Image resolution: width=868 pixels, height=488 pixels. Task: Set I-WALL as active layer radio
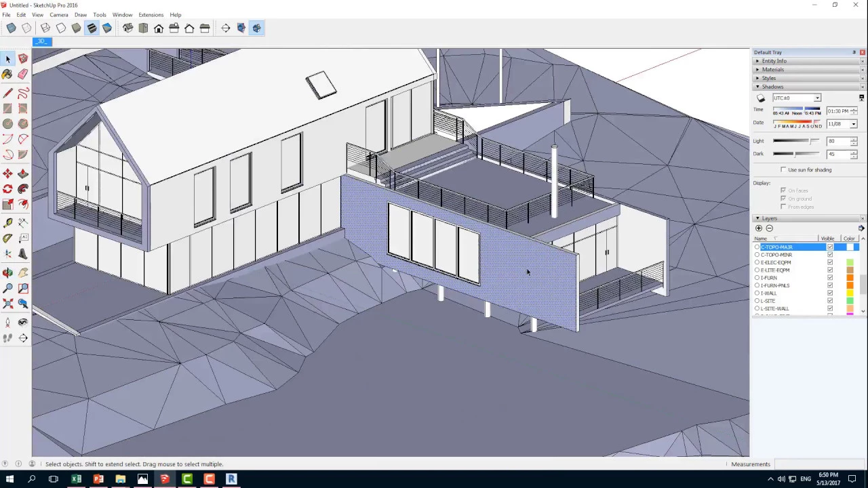pos(757,293)
